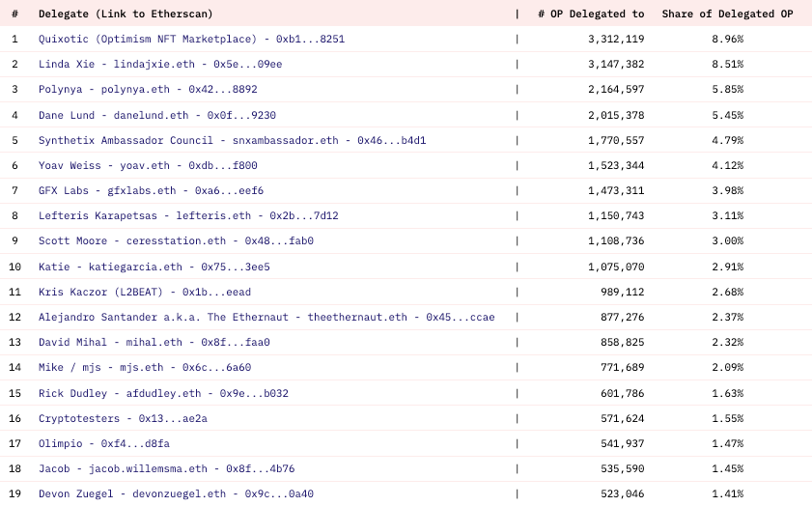
Task: Open David Mihal mihal.eth delegate link
Action: (154, 343)
